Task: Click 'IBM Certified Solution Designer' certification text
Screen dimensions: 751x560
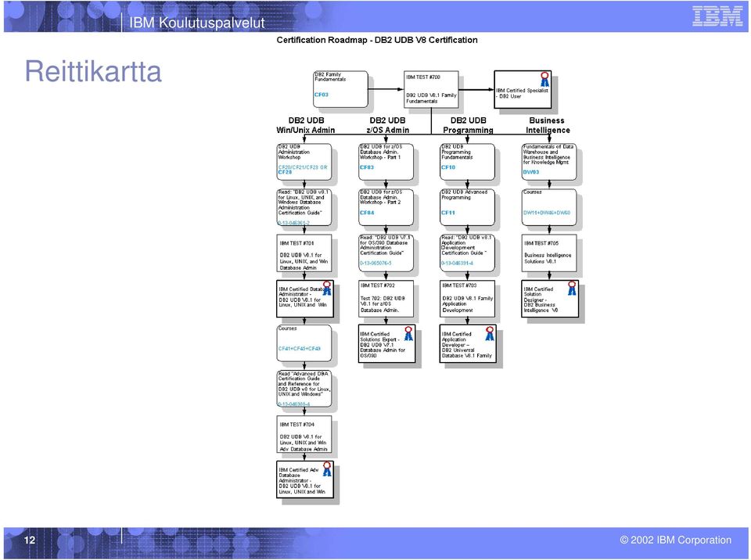Action: 541,300
